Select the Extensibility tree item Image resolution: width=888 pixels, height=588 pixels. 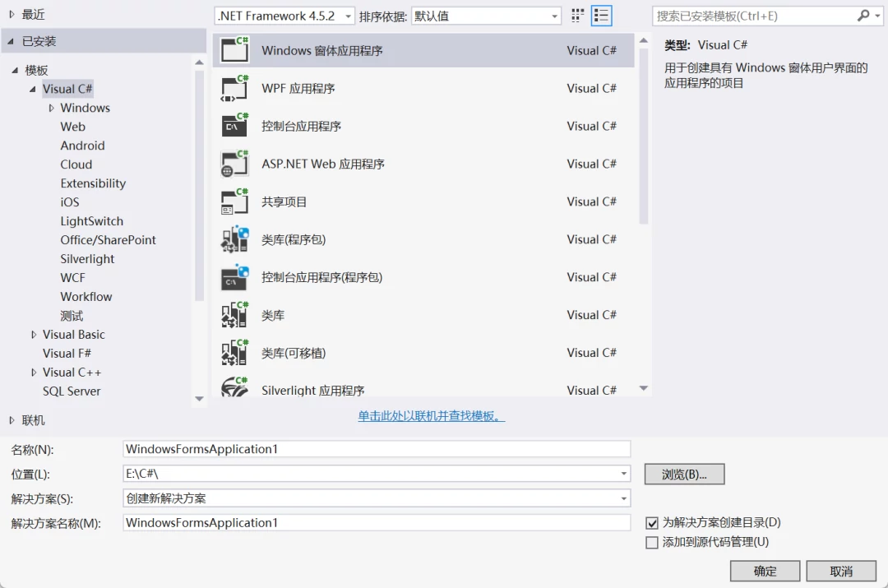click(x=93, y=183)
